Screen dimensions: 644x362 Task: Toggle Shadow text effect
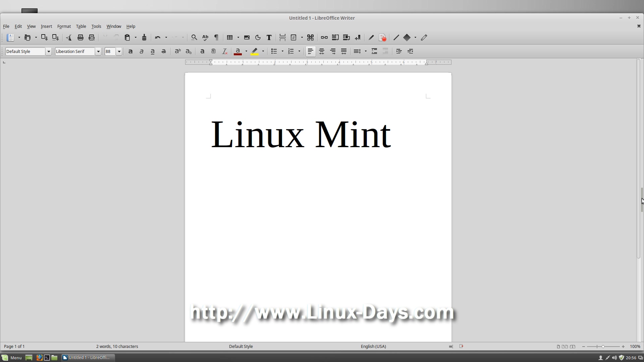coord(202,51)
